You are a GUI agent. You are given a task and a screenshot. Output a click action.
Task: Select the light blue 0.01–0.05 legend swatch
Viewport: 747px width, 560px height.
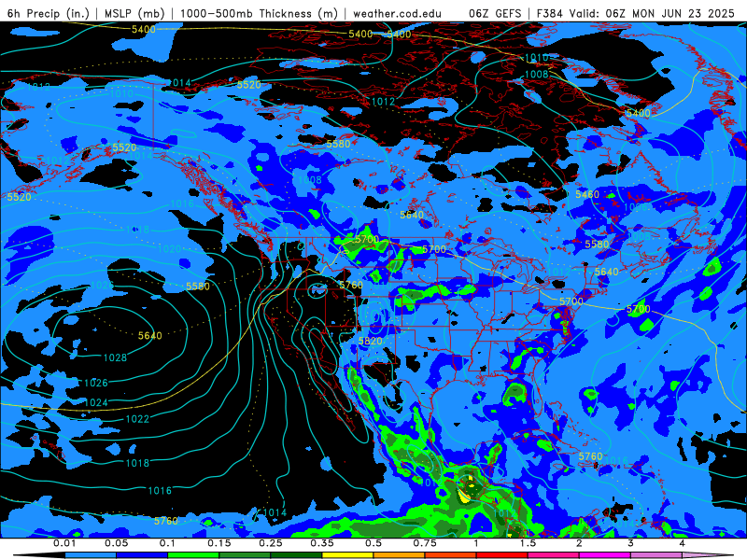point(91,555)
